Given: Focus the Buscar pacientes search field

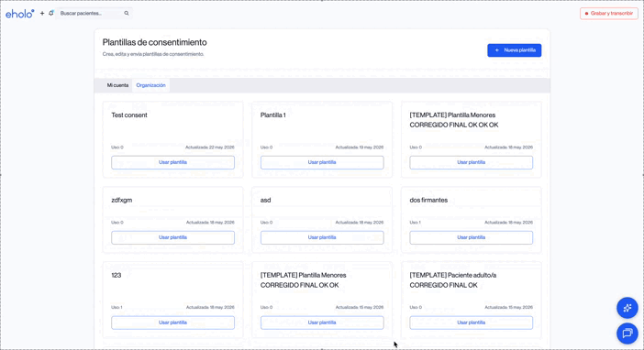Looking at the screenshot, I should pos(91,13).
